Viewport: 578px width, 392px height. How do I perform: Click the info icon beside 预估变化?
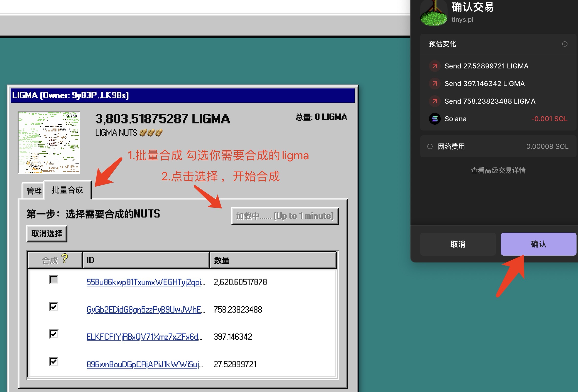pos(565,44)
